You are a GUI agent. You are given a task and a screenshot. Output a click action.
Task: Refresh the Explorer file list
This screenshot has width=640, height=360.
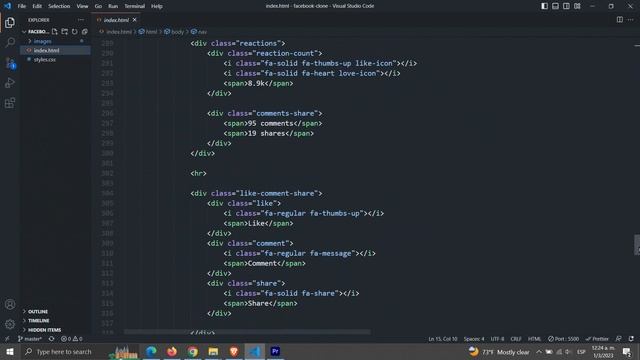(74, 31)
